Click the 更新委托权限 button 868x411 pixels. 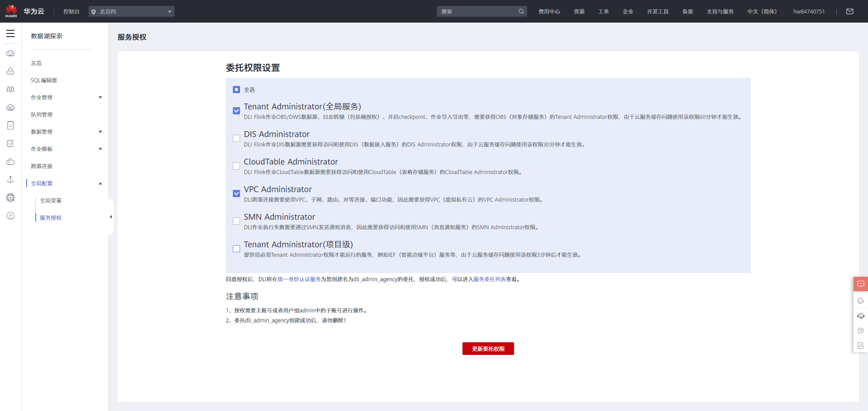[488, 349]
